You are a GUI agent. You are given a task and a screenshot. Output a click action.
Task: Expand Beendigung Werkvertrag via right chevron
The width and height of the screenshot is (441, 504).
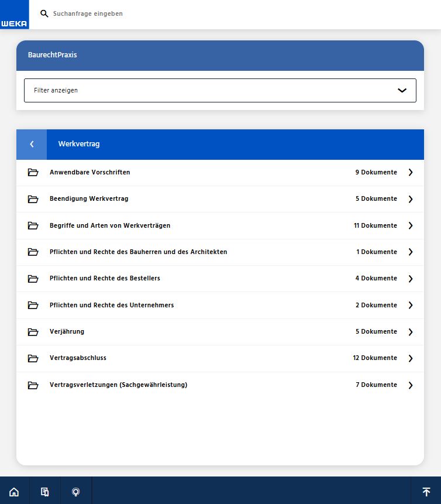[x=411, y=199]
